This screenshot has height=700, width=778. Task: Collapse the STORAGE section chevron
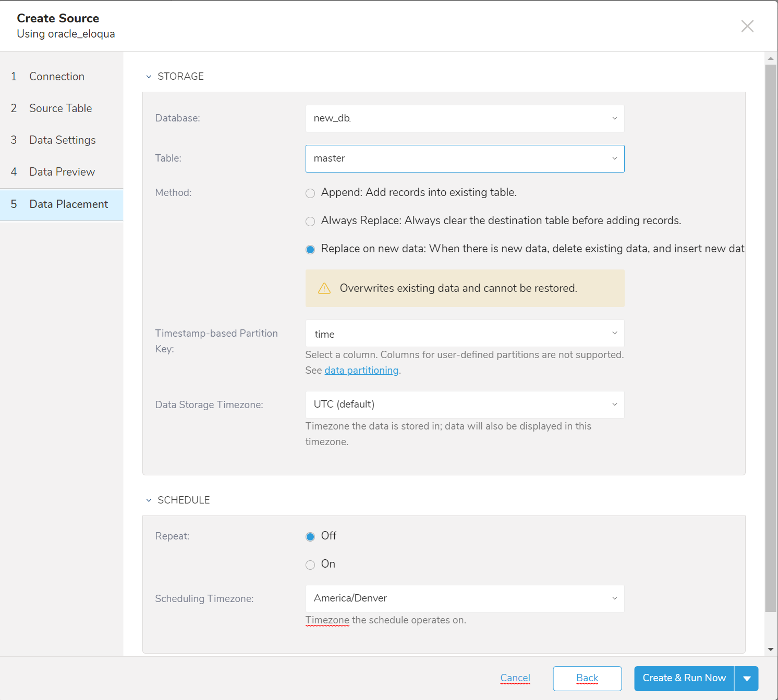[x=149, y=77]
